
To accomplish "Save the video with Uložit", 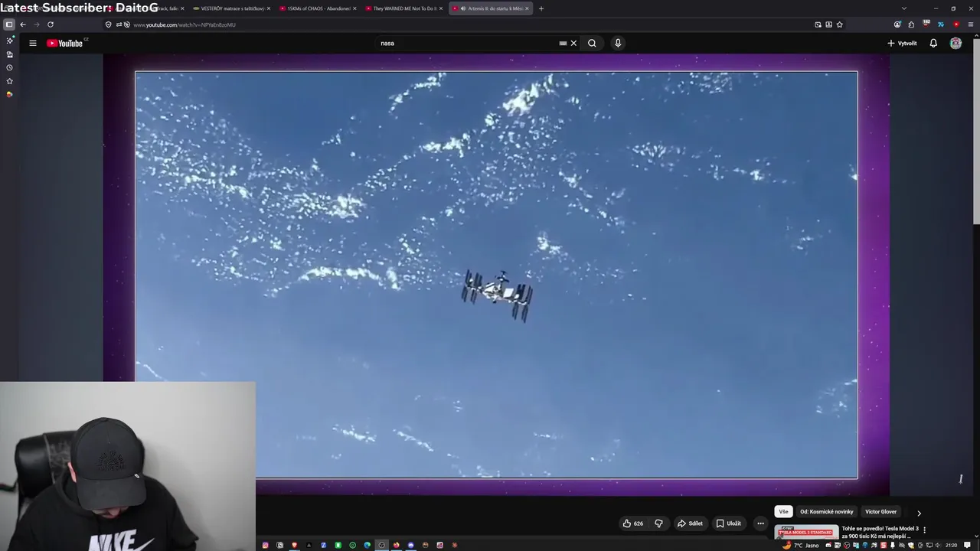I will 728,523.
